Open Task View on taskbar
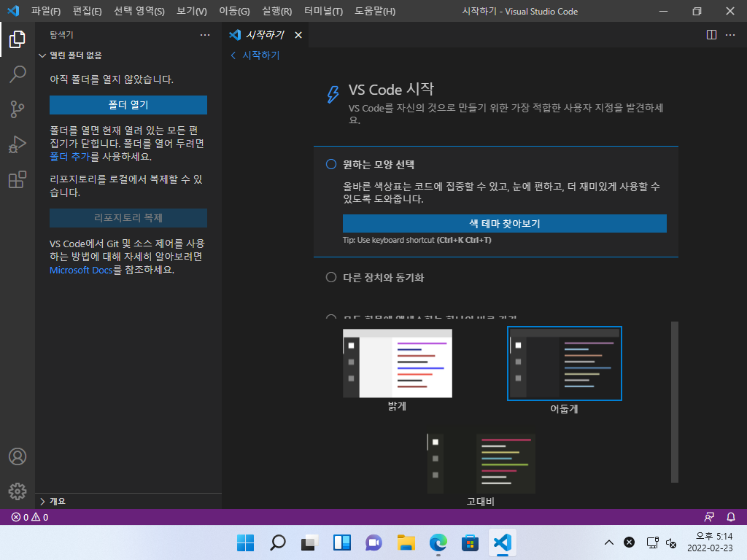747x560 pixels. [x=309, y=542]
